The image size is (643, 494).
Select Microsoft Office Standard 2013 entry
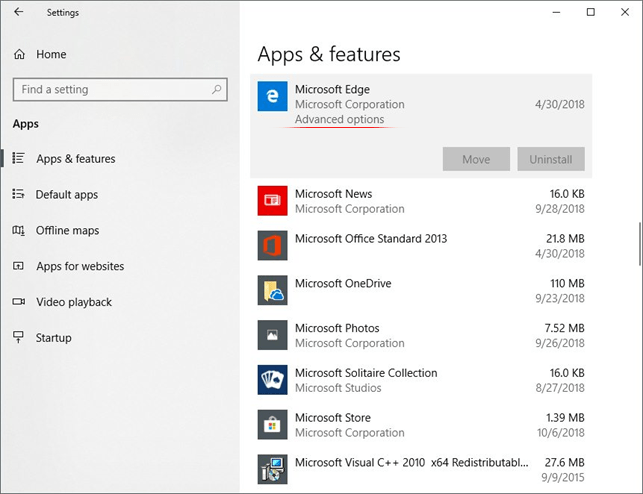[421, 246]
